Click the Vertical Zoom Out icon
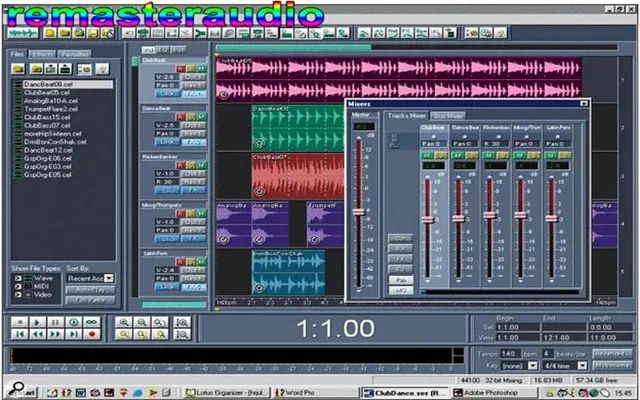Viewport: 640px width, 400px height. pyautogui.click(x=182, y=334)
